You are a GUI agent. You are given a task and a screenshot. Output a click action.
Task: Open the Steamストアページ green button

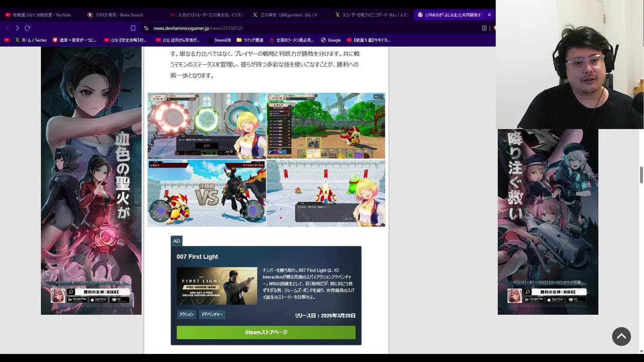pos(266,332)
